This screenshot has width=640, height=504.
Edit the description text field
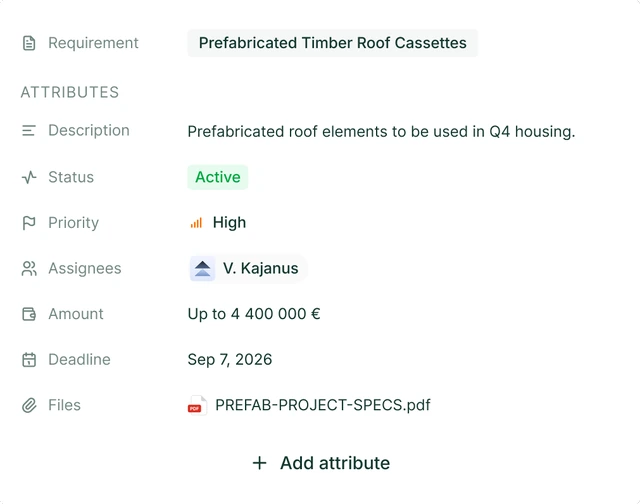pyautogui.click(x=381, y=132)
